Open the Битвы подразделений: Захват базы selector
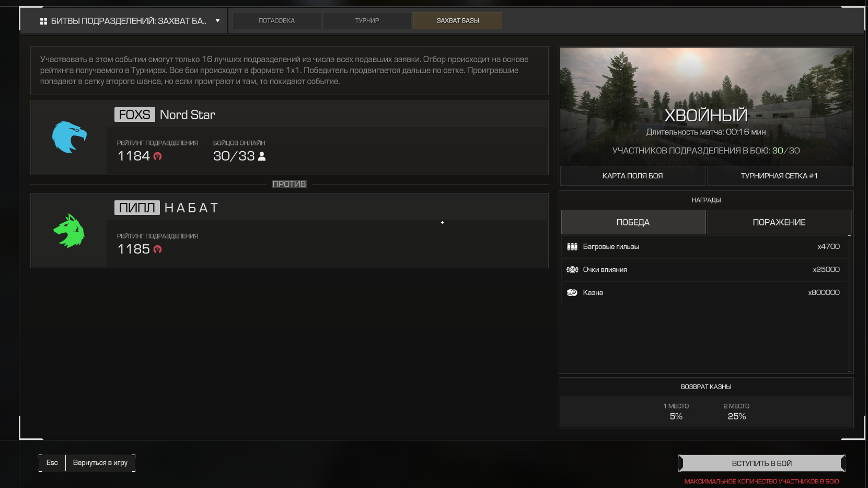 [x=128, y=21]
